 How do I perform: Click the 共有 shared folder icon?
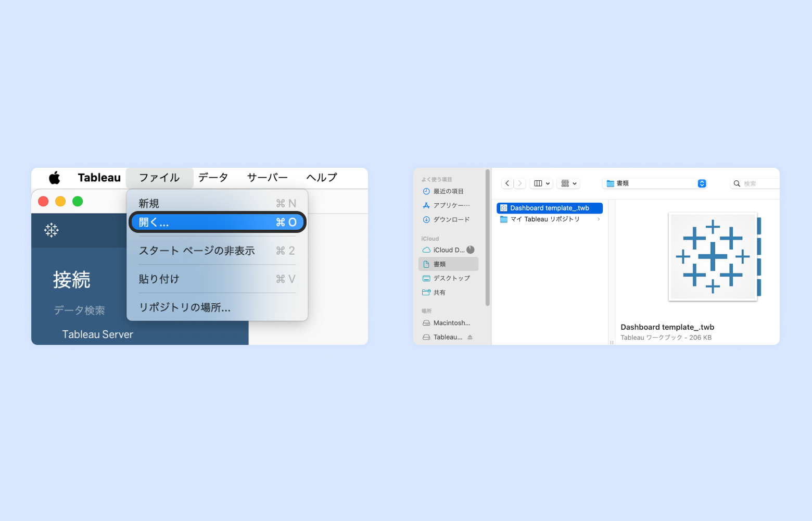point(426,292)
